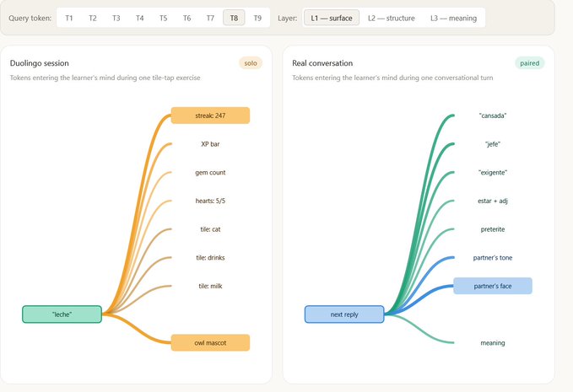The image size is (573, 392).
Task: Click the "leche" query node
Action: tap(62, 314)
